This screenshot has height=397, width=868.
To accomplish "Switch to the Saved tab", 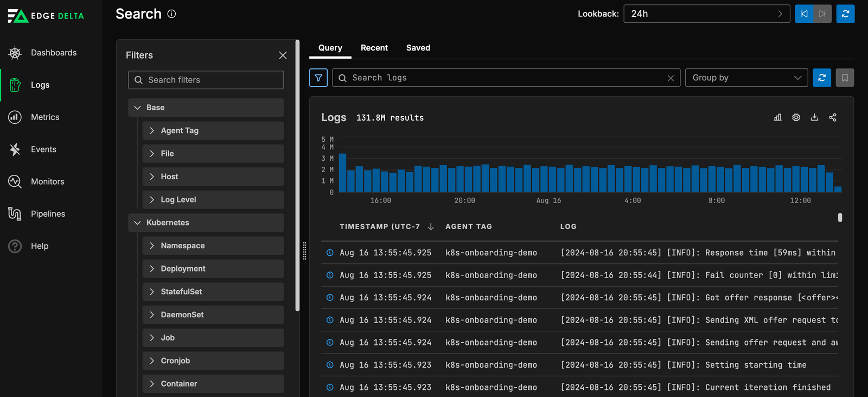I will 418,48.
